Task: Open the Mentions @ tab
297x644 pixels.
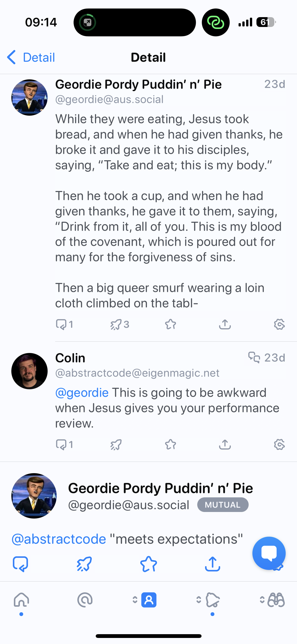Action: click(85, 600)
